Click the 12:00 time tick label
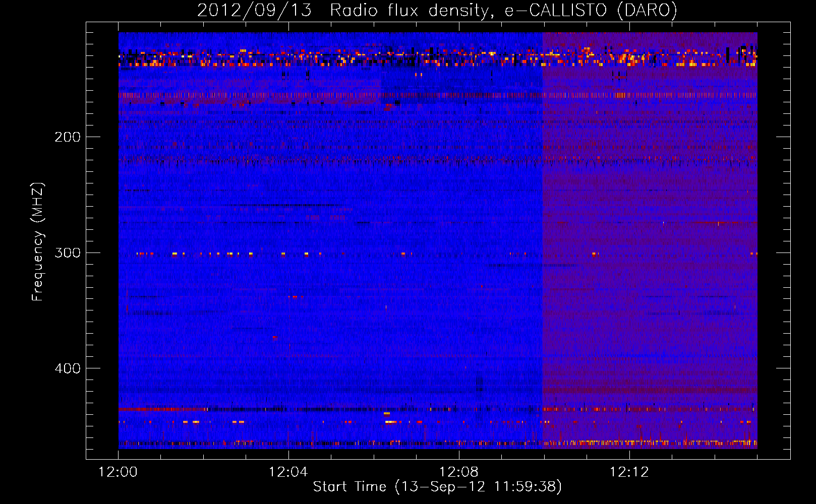Screen dimensions: 816x504 118,472
